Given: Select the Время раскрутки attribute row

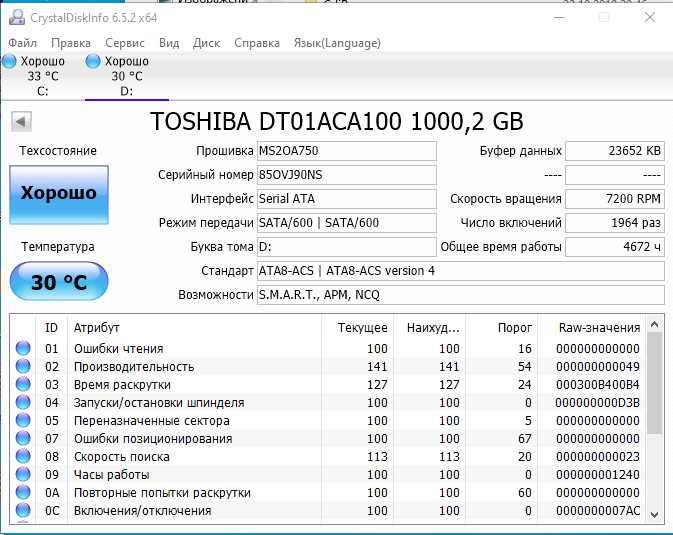Looking at the screenshot, I should tap(328, 384).
